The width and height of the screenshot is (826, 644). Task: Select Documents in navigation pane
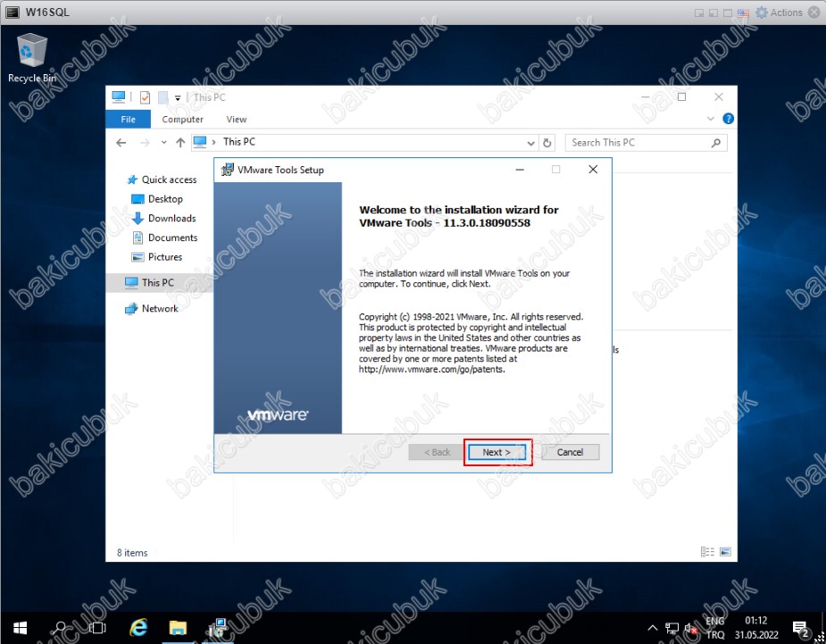[x=164, y=238]
